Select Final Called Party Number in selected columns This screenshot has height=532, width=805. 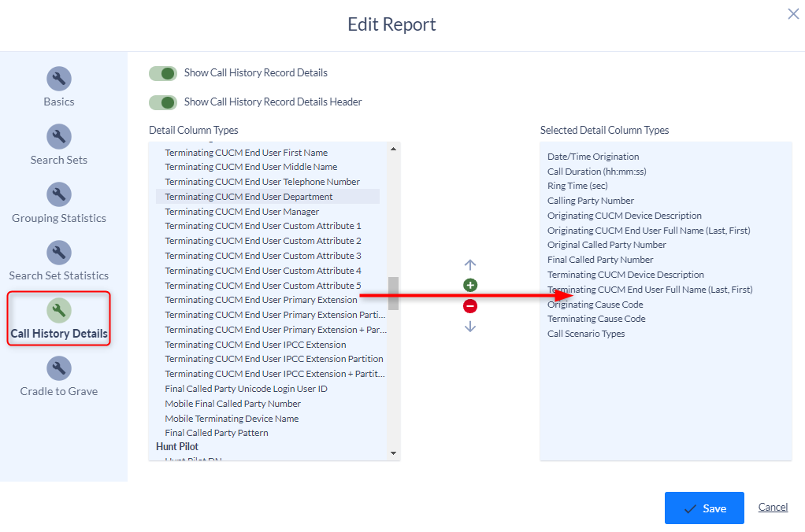(x=600, y=260)
